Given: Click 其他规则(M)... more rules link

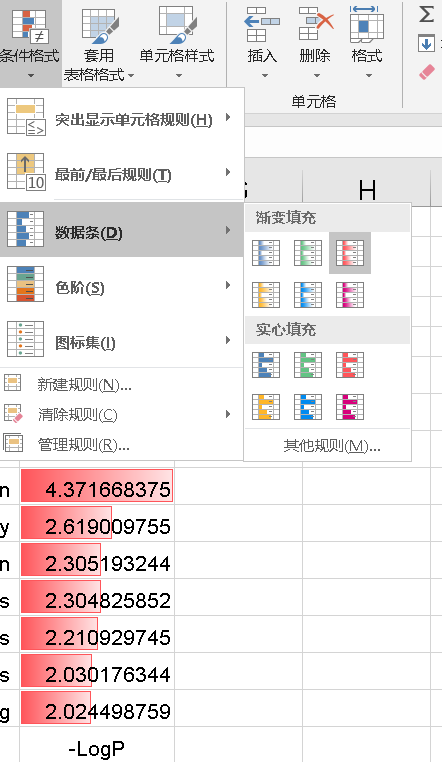Looking at the screenshot, I should pos(332,446).
